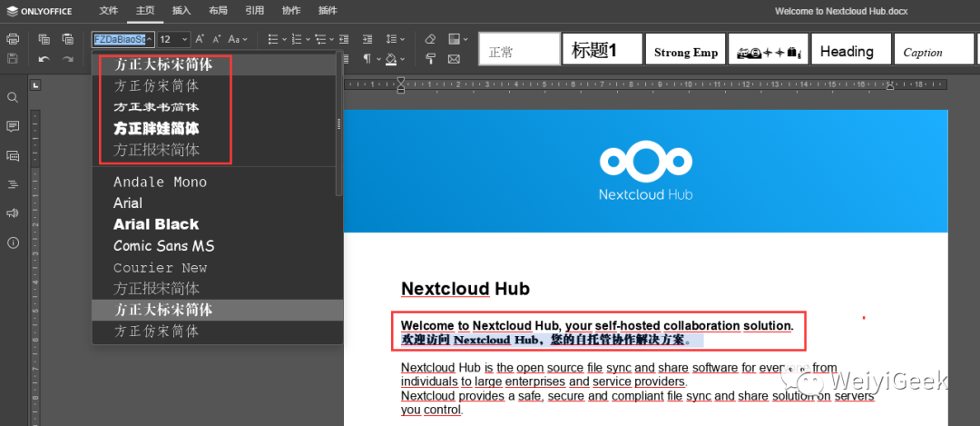Decrease font size with the smaller A icon

coord(217,39)
